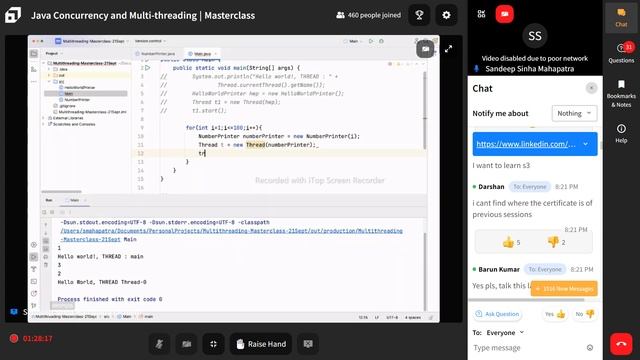Viewport: 640px width, 360px height.
Task: Click the Type message input field
Action: pyautogui.click(x=529, y=348)
